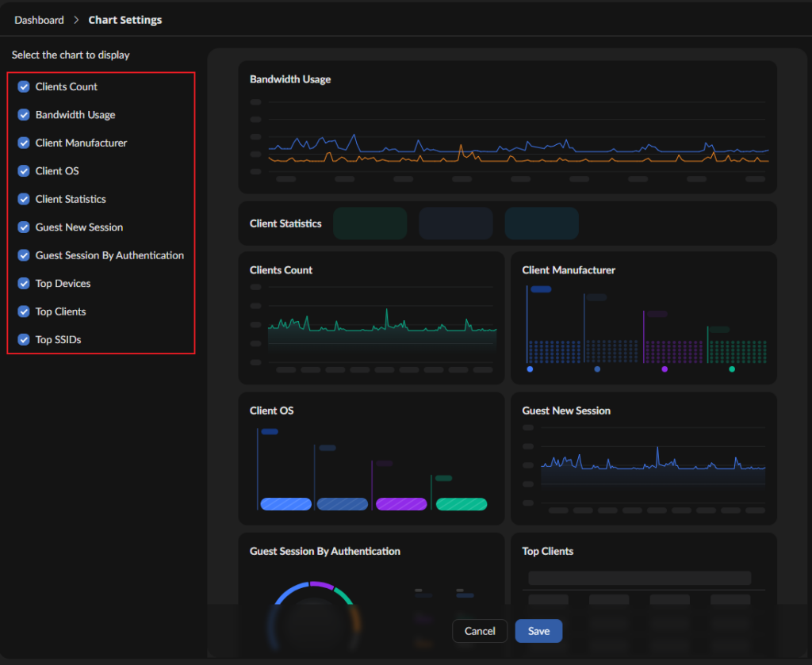Viewport: 812px width, 665px height.
Task: Click the teal Client Statistics placeholder tile
Action: pos(542,224)
